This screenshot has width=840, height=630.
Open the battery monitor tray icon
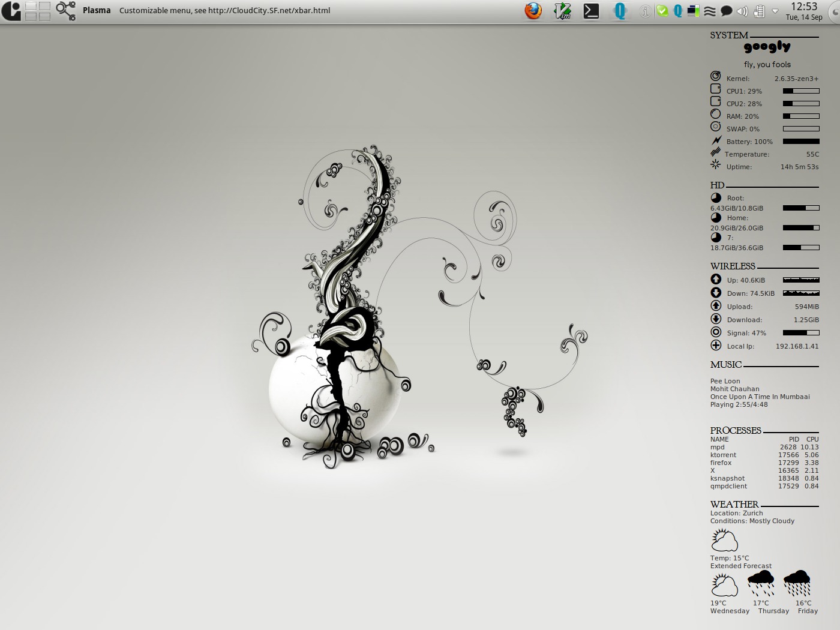tap(694, 11)
